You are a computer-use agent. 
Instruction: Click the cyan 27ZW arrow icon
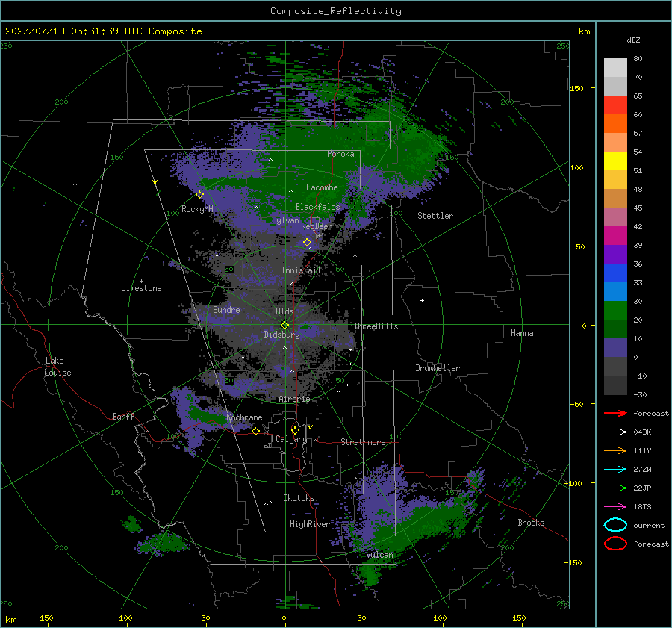(615, 470)
